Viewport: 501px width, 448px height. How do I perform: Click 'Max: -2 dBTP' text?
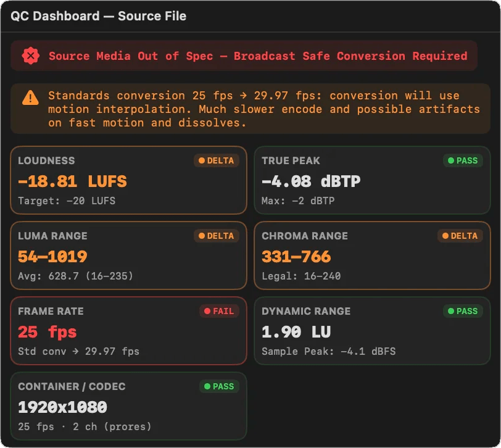(298, 201)
